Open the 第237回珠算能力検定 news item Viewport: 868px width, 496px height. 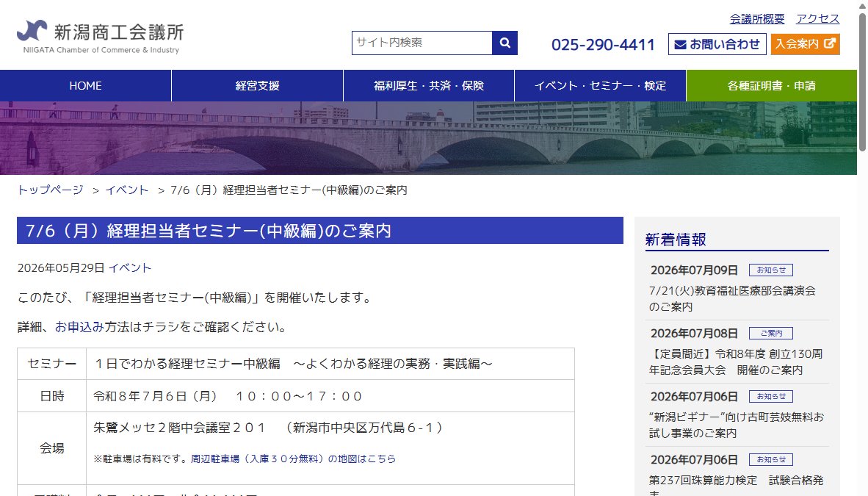[737, 485]
